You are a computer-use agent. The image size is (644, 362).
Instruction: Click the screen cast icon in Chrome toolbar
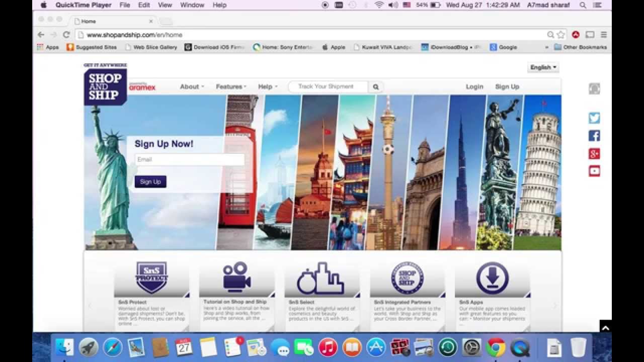coord(590,35)
